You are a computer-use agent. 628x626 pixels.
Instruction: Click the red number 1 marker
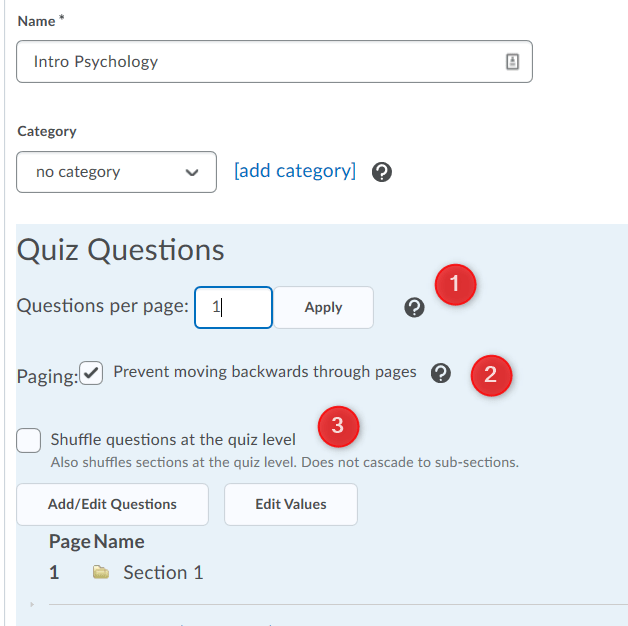pyautogui.click(x=455, y=285)
